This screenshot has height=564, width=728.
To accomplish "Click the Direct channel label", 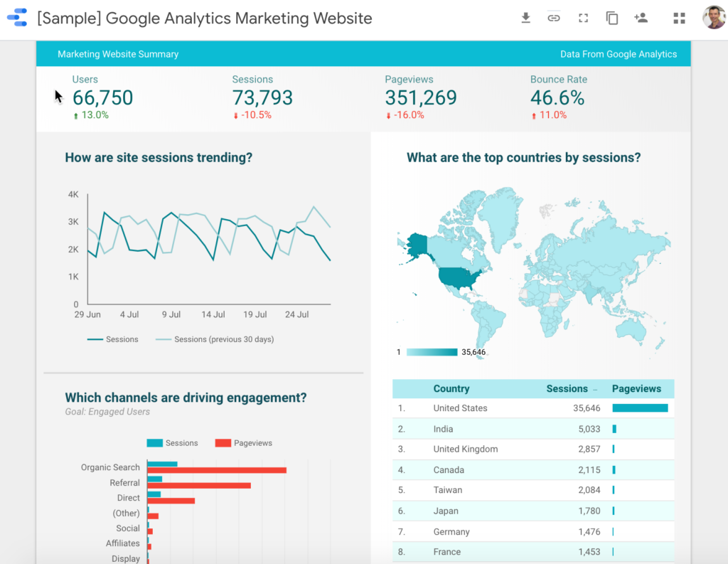I will (x=128, y=498).
